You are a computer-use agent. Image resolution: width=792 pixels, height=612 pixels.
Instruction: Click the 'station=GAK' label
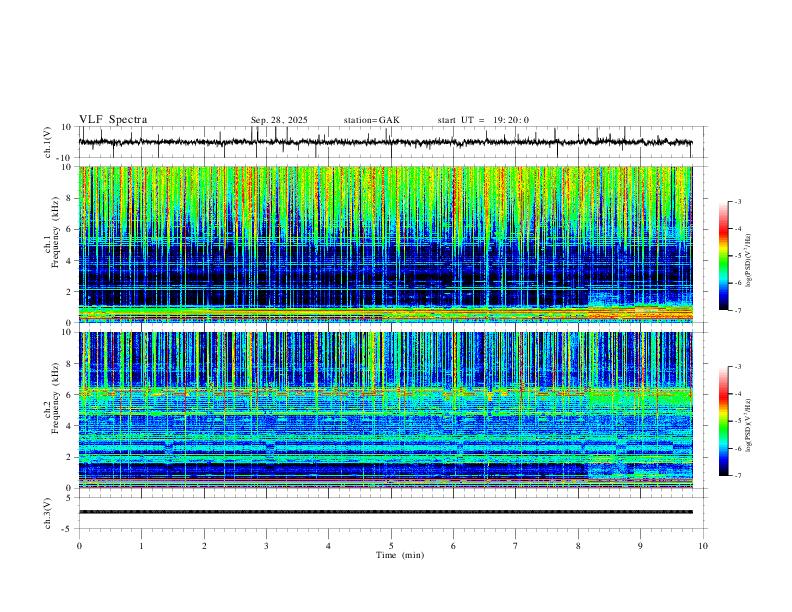tap(371, 120)
